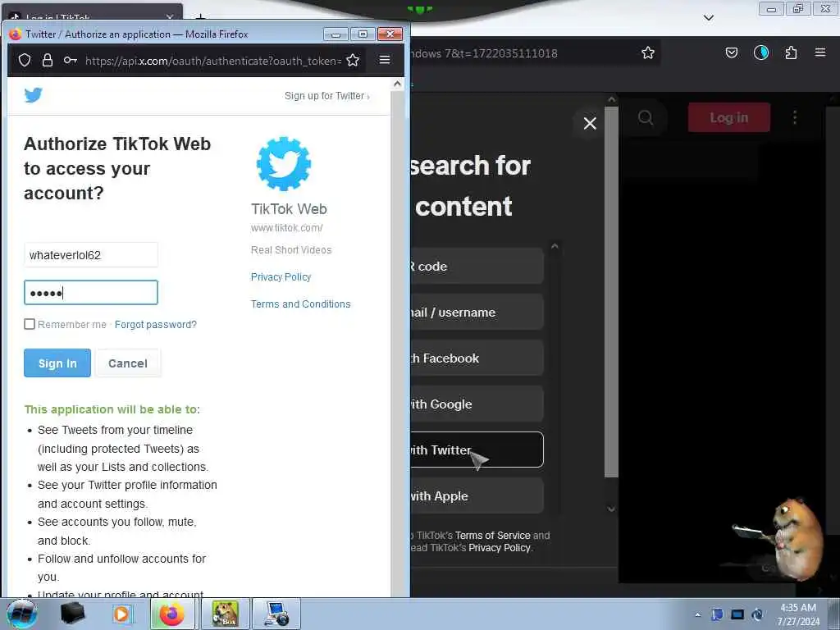This screenshot has width=840, height=630.
Task: Click 'This application will be able to:' heading
Action: [112, 409]
